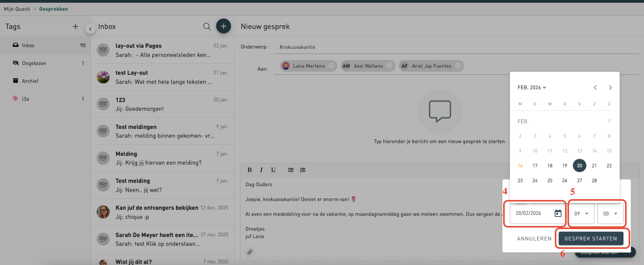Click the GESPREK STARTEN button
This screenshot has width=644, height=265.
coord(591,239)
